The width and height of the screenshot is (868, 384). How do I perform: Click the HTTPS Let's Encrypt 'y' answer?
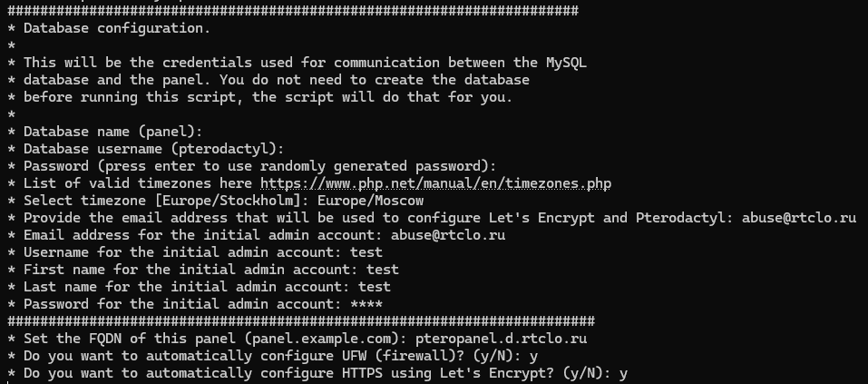[623, 373]
